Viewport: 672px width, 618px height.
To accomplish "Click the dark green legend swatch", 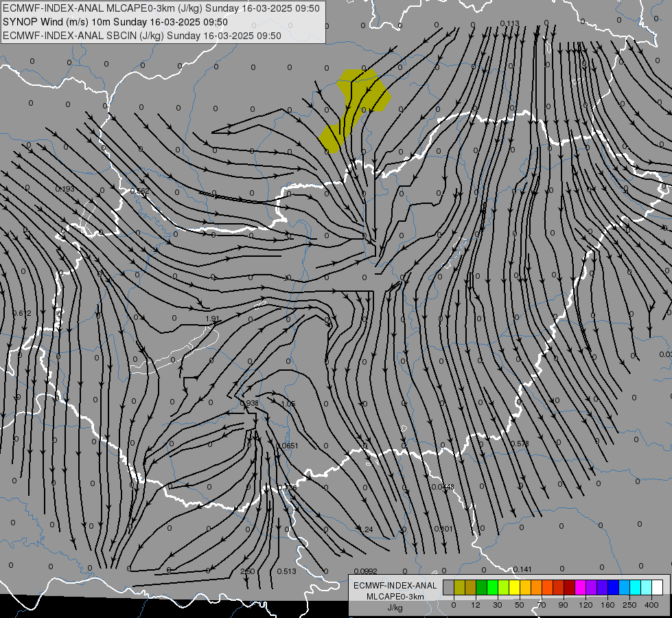I will 482,588.
